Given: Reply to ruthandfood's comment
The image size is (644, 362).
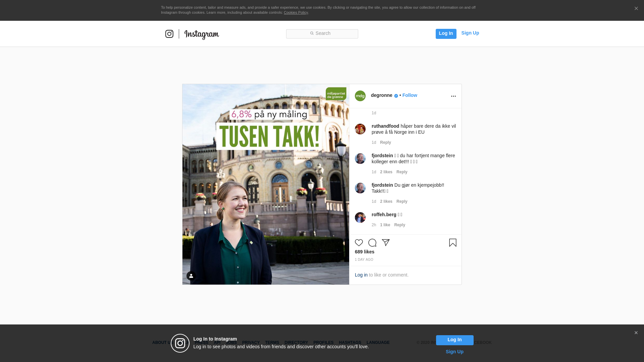Looking at the screenshot, I should click(385, 142).
